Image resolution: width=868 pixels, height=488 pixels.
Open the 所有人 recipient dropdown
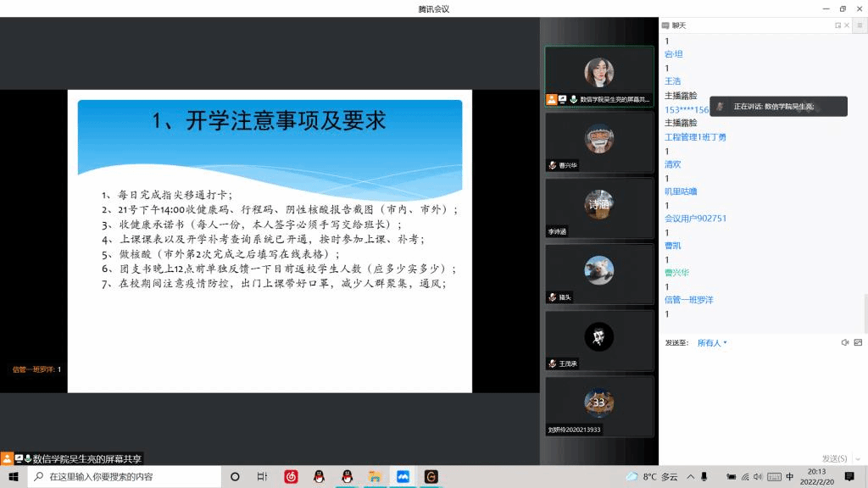(x=712, y=343)
